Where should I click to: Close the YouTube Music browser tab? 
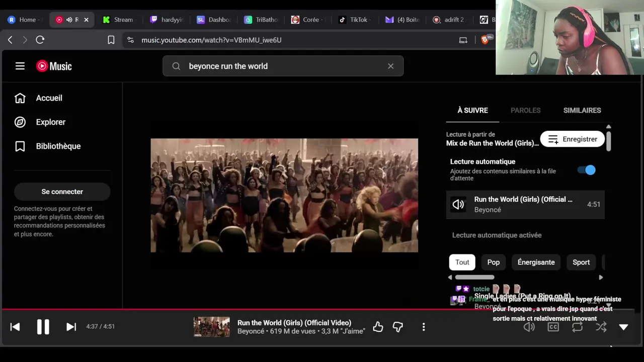pos(86,20)
